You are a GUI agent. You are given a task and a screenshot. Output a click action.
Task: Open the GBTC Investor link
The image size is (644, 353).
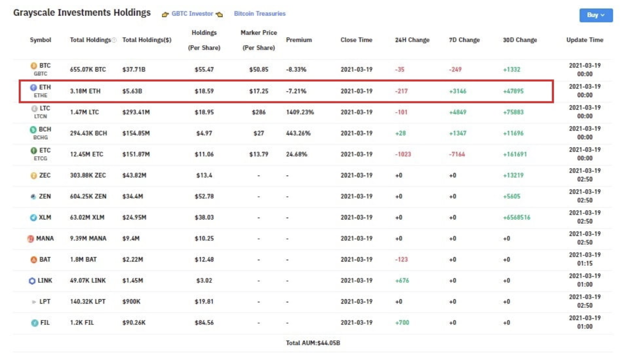(x=192, y=14)
